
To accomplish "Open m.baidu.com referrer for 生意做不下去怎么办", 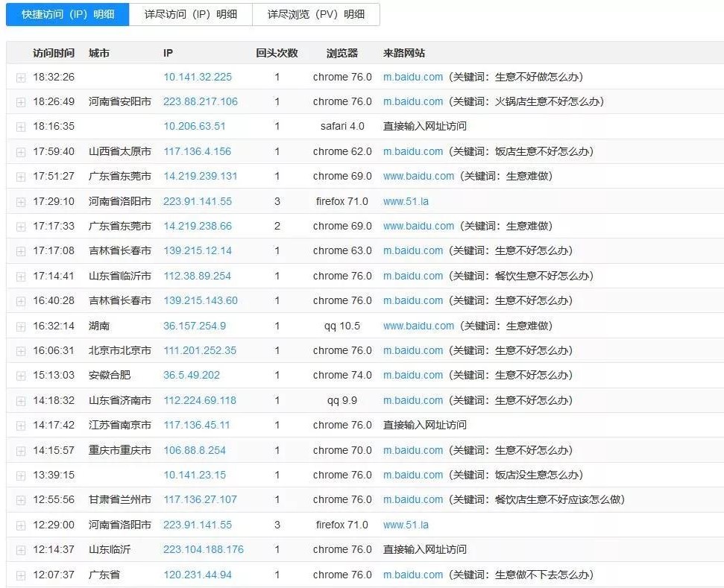I will 413,575.
